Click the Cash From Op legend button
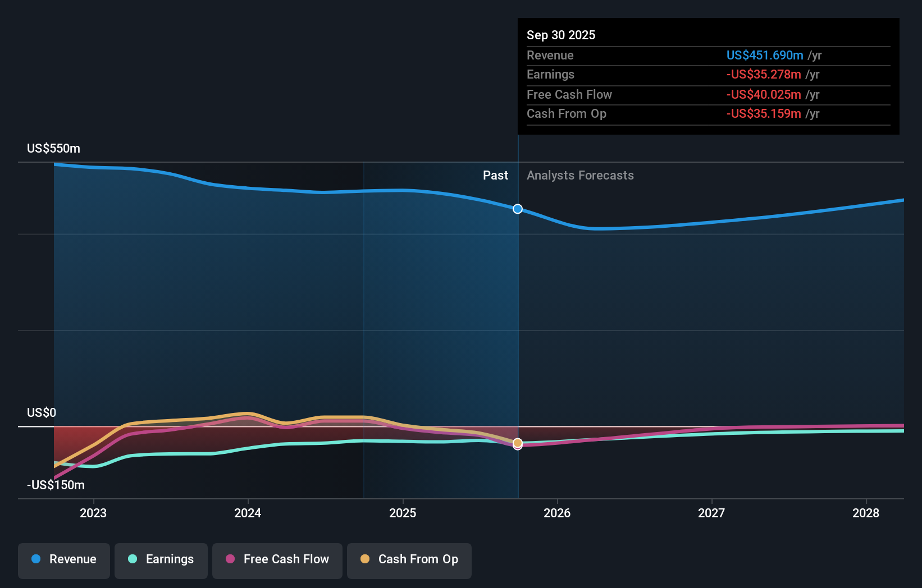 (x=409, y=559)
